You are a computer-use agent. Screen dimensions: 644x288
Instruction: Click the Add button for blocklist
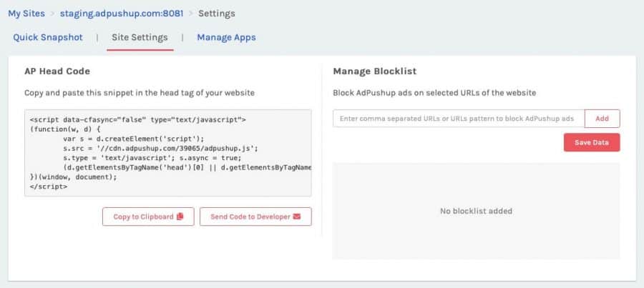602,119
